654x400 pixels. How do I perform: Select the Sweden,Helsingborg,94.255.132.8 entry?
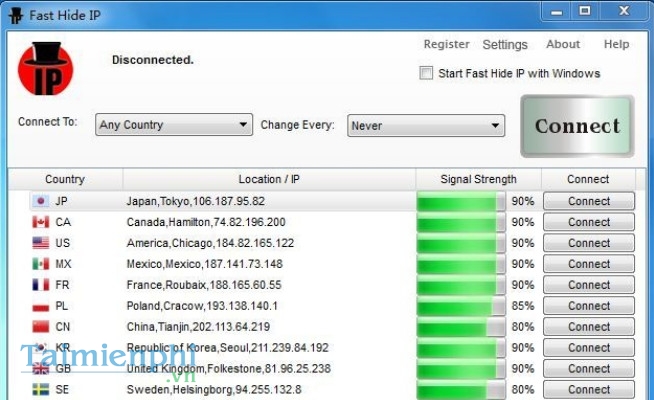214,390
